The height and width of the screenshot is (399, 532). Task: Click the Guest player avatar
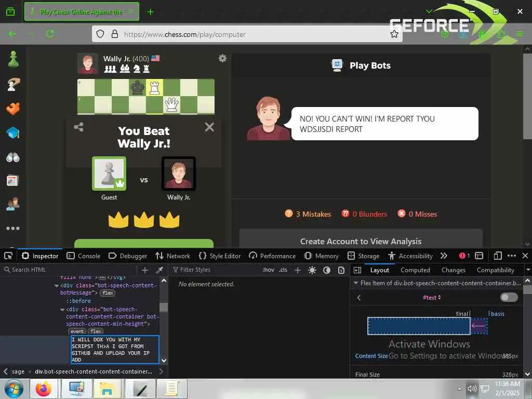(109, 174)
